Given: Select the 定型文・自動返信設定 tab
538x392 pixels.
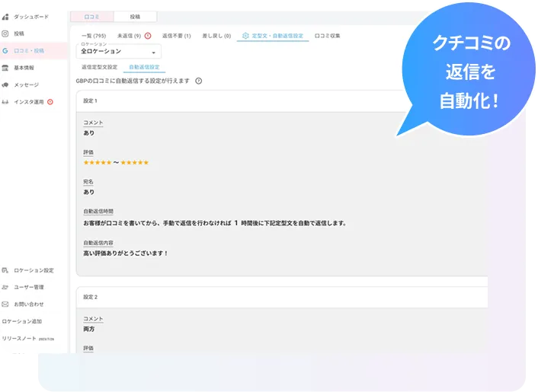Looking at the screenshot, I should click(x=273, y=36).
